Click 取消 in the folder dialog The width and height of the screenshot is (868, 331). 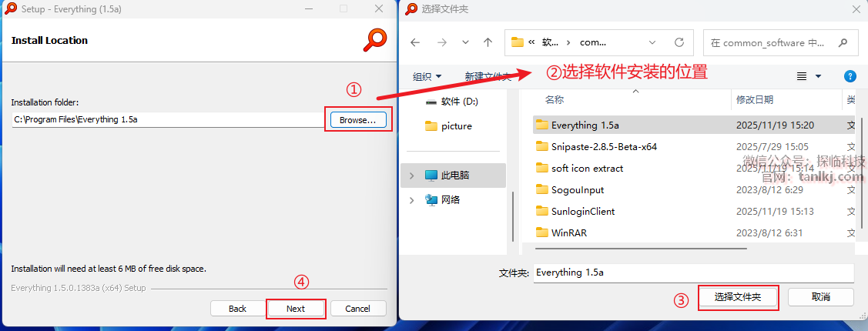click(x=820, y=297)
